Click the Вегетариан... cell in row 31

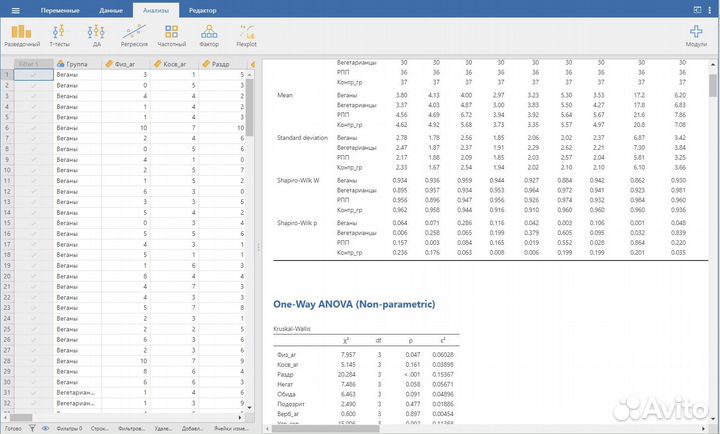tap(77, 393)
